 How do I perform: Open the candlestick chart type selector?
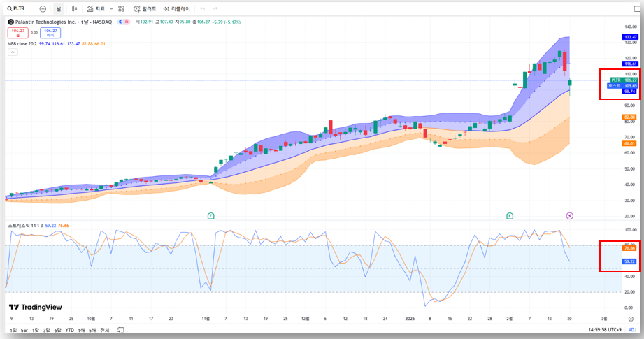74,8
